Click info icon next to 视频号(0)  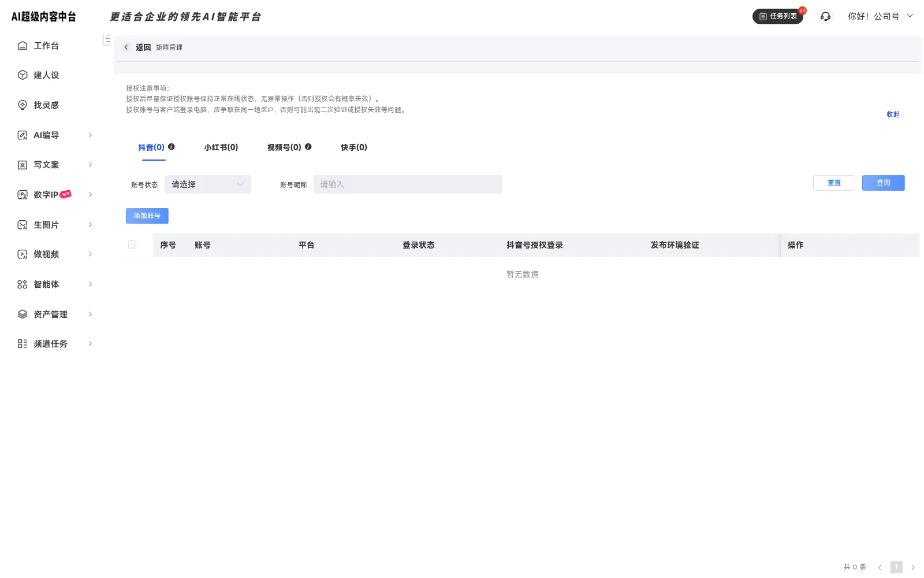pyautogui.click(x=308, y=147)
